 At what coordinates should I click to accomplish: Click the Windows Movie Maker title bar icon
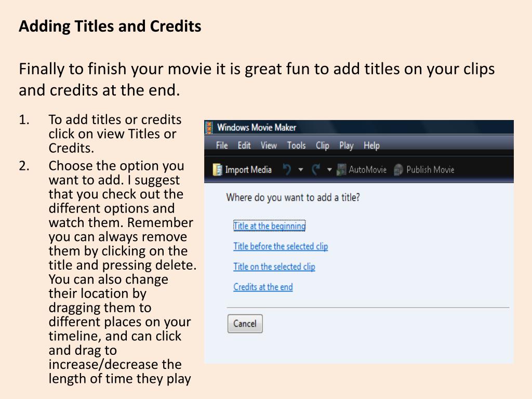coord(209,128)
